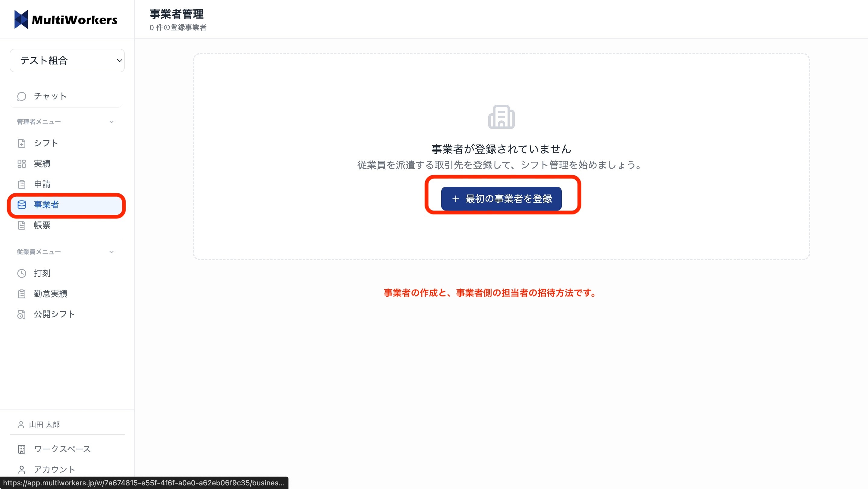
Task: Click the 山田 太郎 user name
Action: click(x=45, y=425)
